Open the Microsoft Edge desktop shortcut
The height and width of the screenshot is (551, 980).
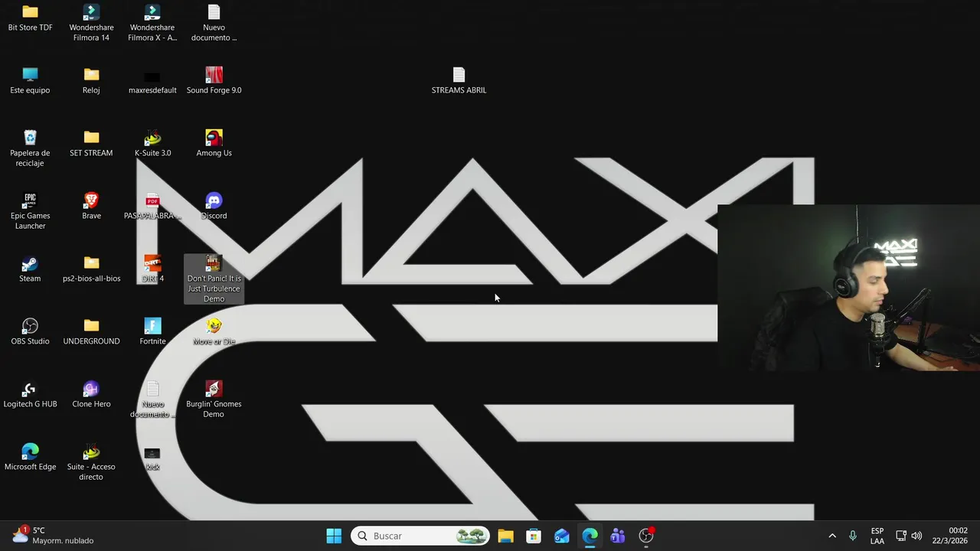pos(30,458)
